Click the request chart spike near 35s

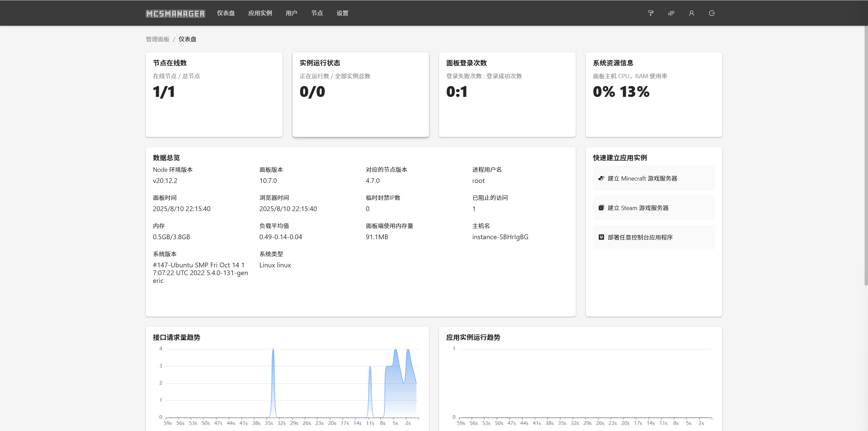tap(273, 383)
